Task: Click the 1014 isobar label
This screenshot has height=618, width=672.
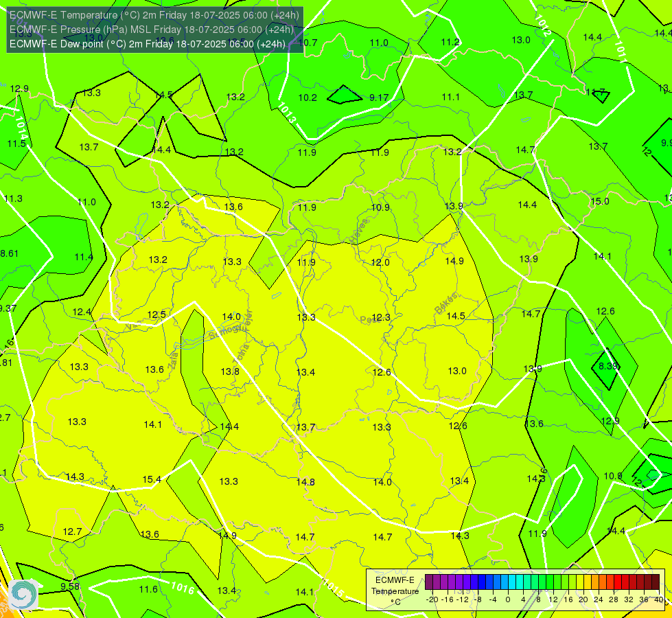Action: point(21,128)
